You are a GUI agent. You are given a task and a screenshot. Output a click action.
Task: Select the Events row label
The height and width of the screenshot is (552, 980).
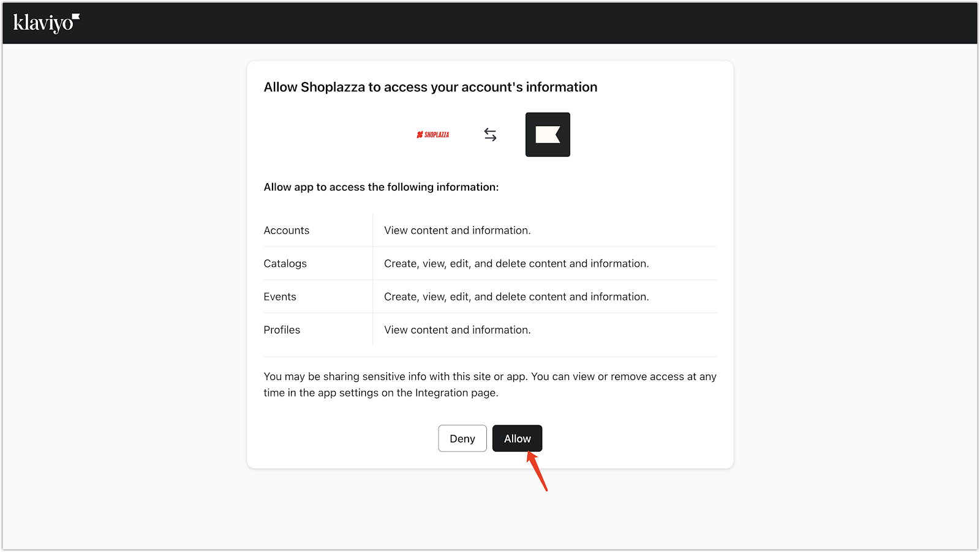[280, 296]
